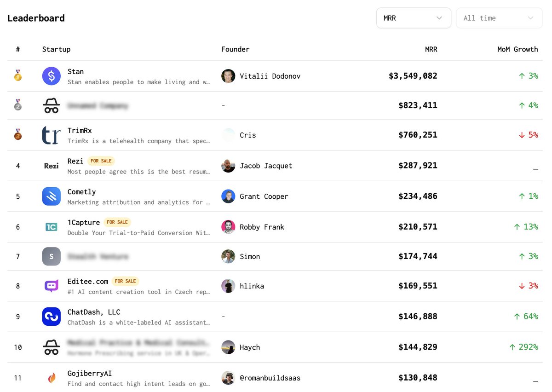Viewport: 552px width, 392px height.
Task: Click the FOR SALE badge next to 1Capture
Action: [x=117, y=222]
